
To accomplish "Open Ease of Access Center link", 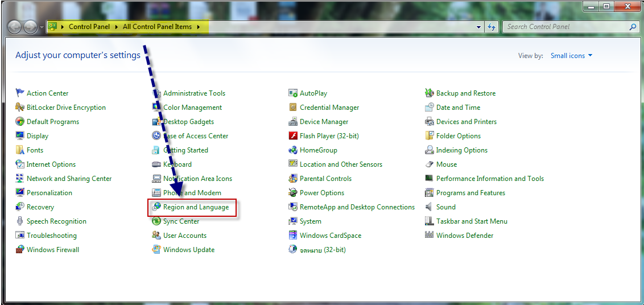I will (x=196, y=135).
